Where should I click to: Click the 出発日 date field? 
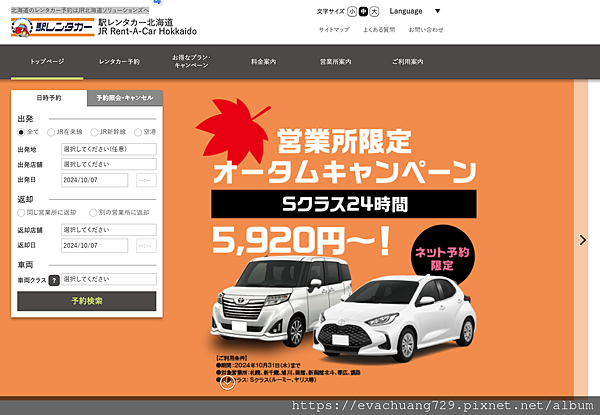(95, 180)
